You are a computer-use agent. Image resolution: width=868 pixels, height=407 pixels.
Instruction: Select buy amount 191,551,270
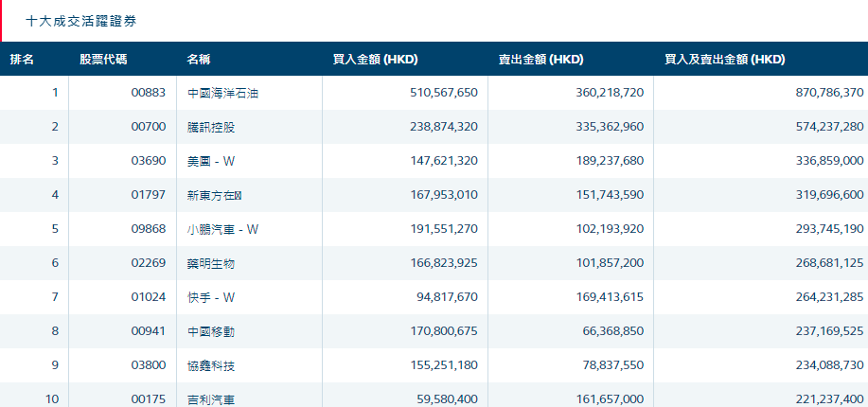(444, 229)
